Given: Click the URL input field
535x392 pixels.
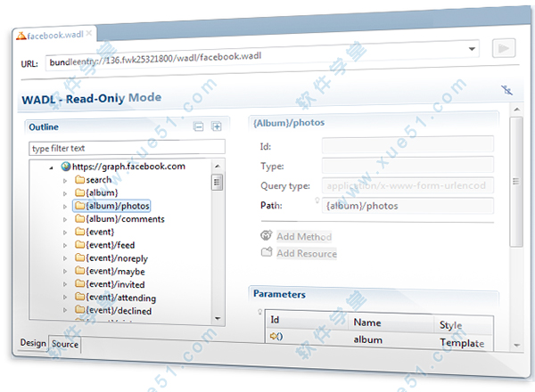Looking at the screenshot, I should click(262, 56).
